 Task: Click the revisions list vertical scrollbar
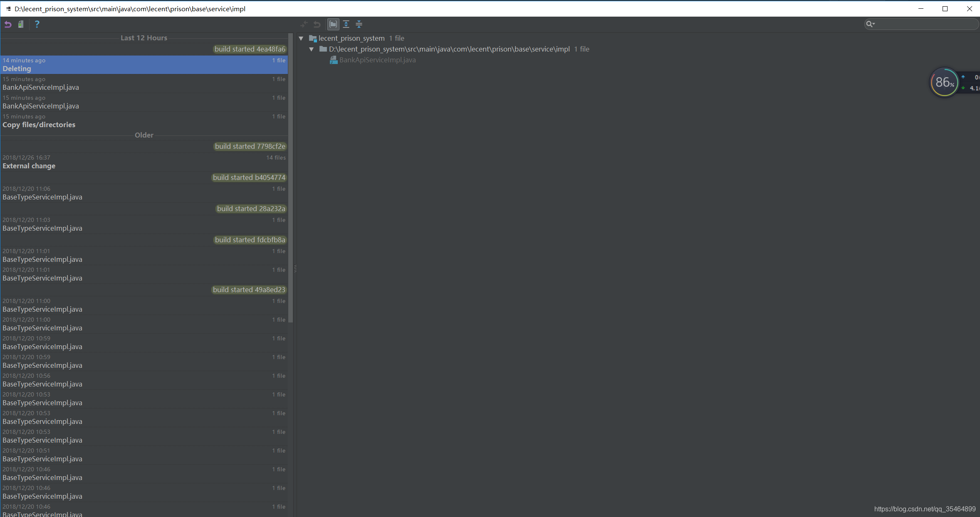coord(291,179)
